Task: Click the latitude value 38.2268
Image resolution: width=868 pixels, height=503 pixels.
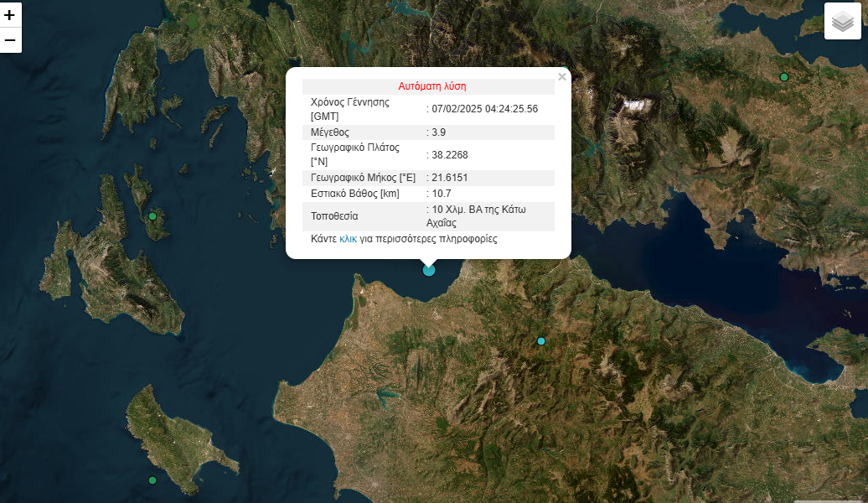Action: [x=450, y=155]
